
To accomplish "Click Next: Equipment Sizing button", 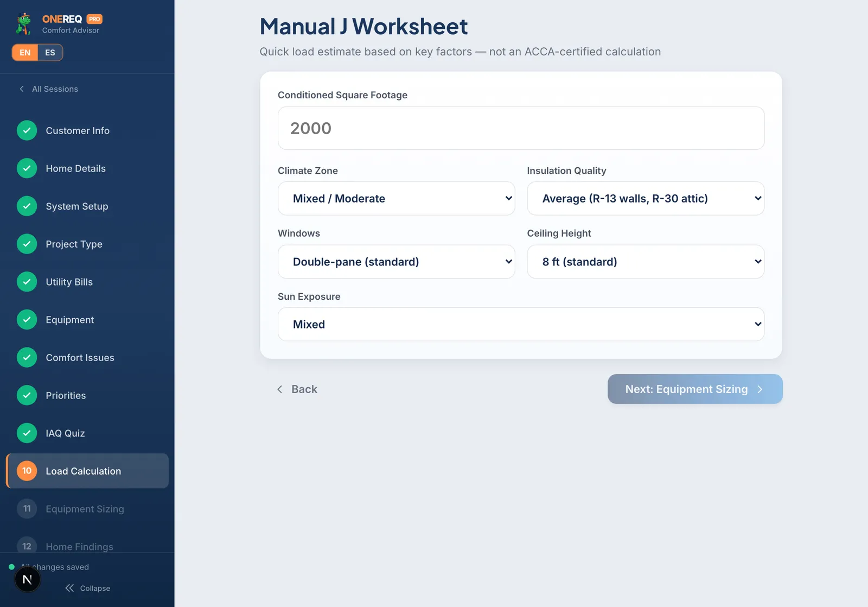I will (x=695, y=389).
